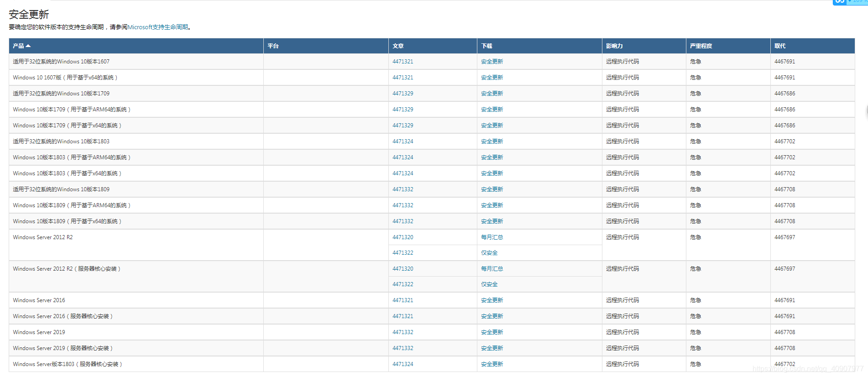Open article 4471332 for Windows 10版本1809 ARM64

403,205
